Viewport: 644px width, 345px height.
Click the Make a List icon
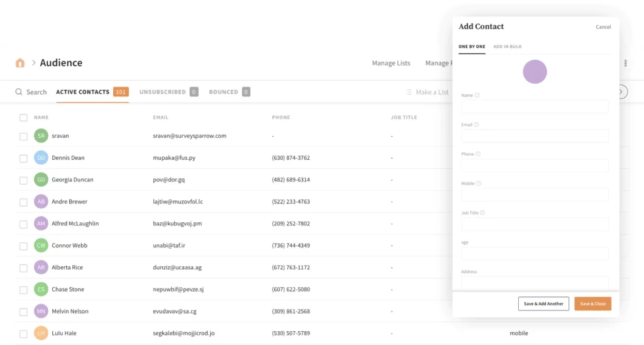pos(409,92)
